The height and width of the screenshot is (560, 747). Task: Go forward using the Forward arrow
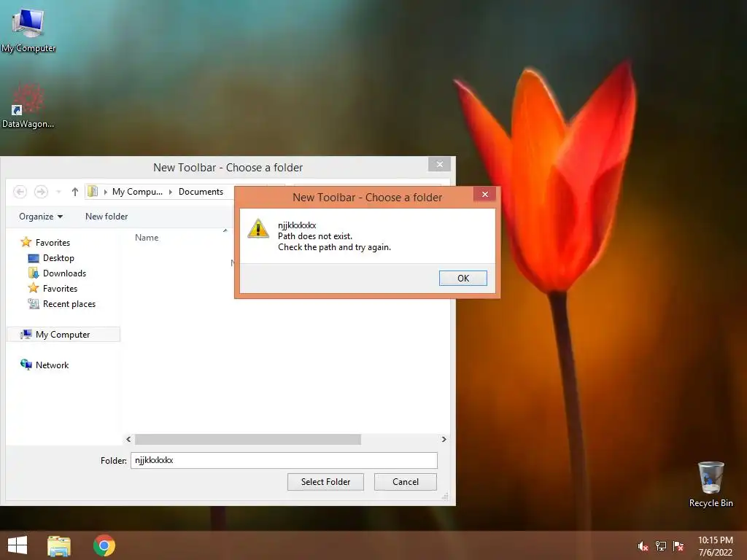[41, 192]
